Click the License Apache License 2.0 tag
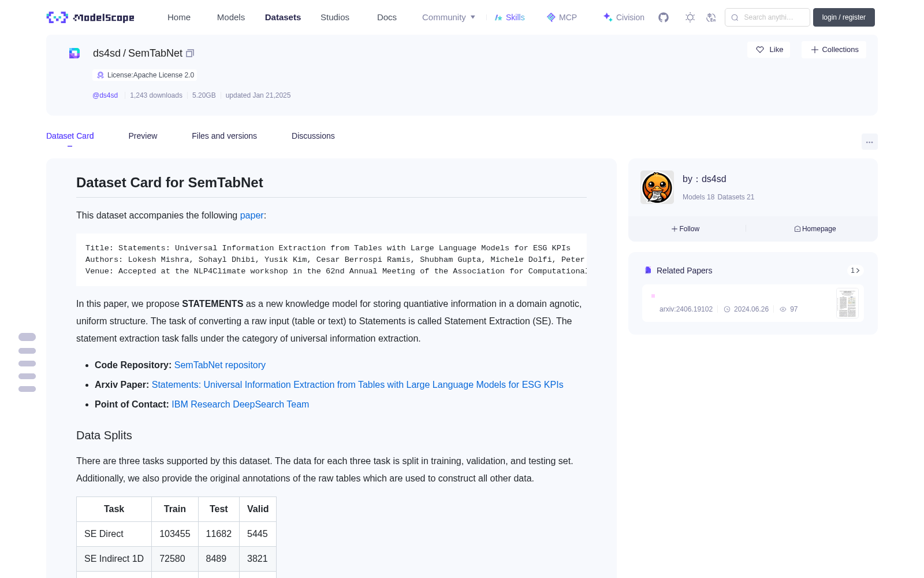 click(x=145, y=75)
